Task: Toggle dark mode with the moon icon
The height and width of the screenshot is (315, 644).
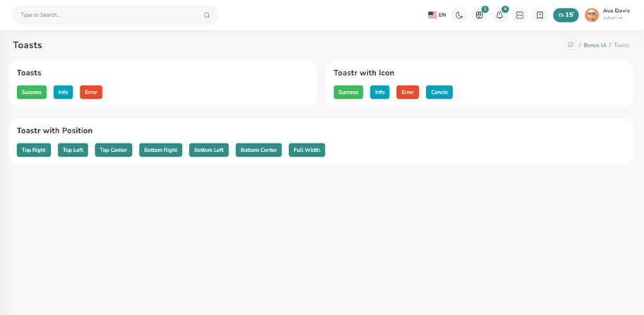Action: [459, 15]
